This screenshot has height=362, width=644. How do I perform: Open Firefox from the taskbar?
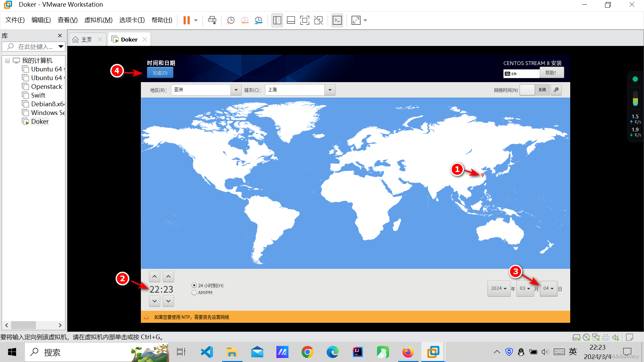408,352
